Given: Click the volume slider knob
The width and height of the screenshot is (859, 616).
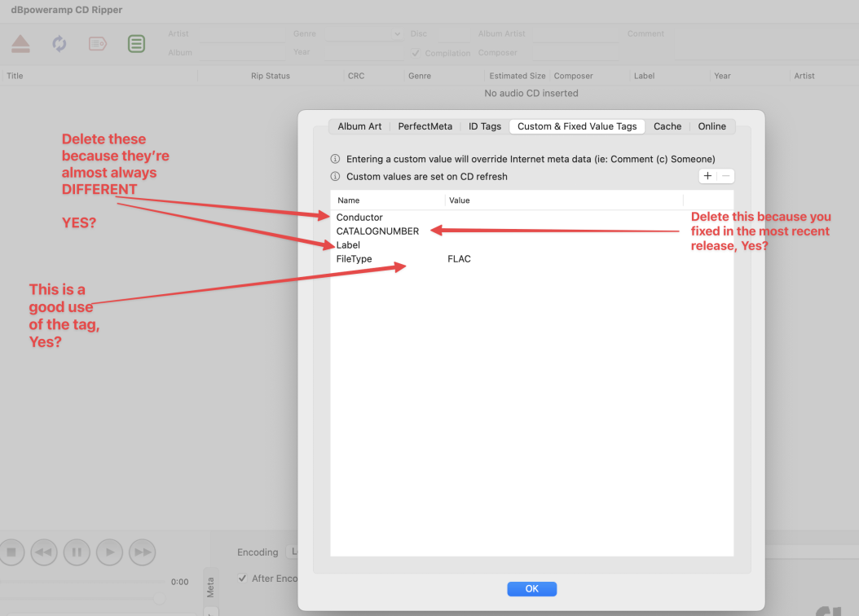Looking at the screenshot, I should click(159, 598).
